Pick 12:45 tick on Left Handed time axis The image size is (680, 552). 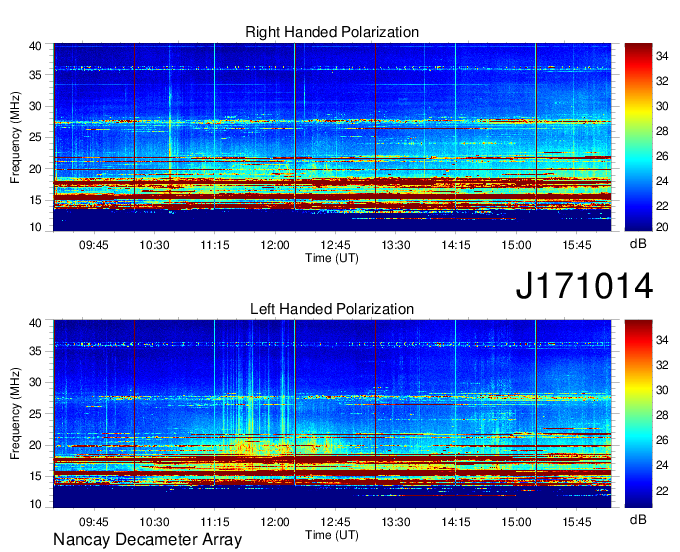[x=335, y=522]
